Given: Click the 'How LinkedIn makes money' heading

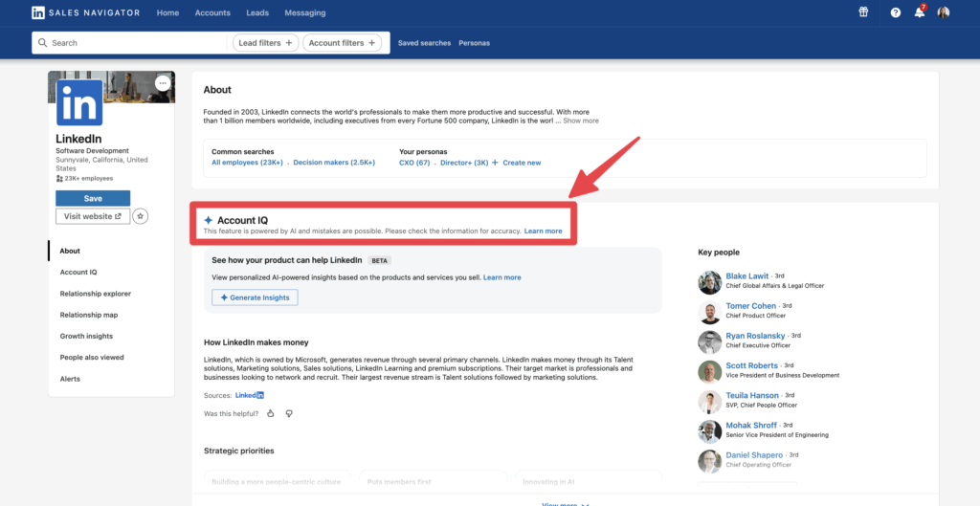Looking at the screenshot, I should point(256,342).
